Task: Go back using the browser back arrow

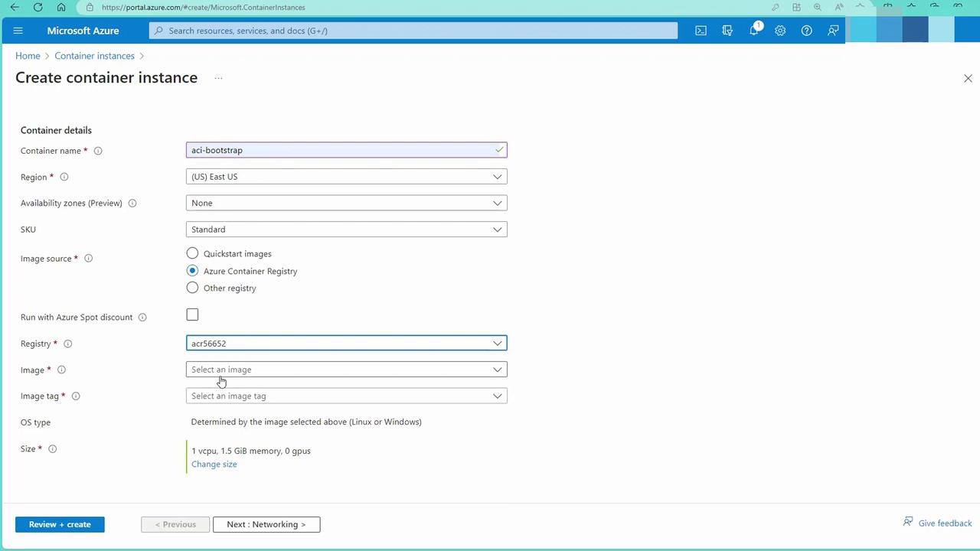Action: click(15, 8)
